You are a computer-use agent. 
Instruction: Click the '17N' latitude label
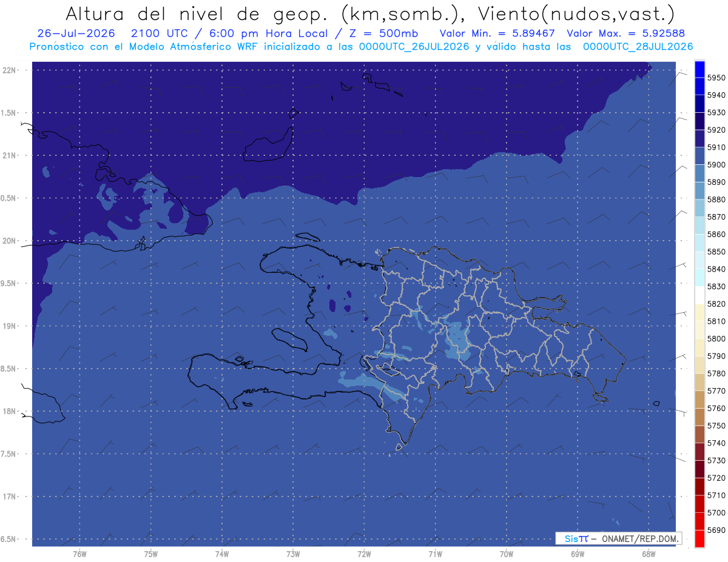pyautogui.click(x=9, y=497)
